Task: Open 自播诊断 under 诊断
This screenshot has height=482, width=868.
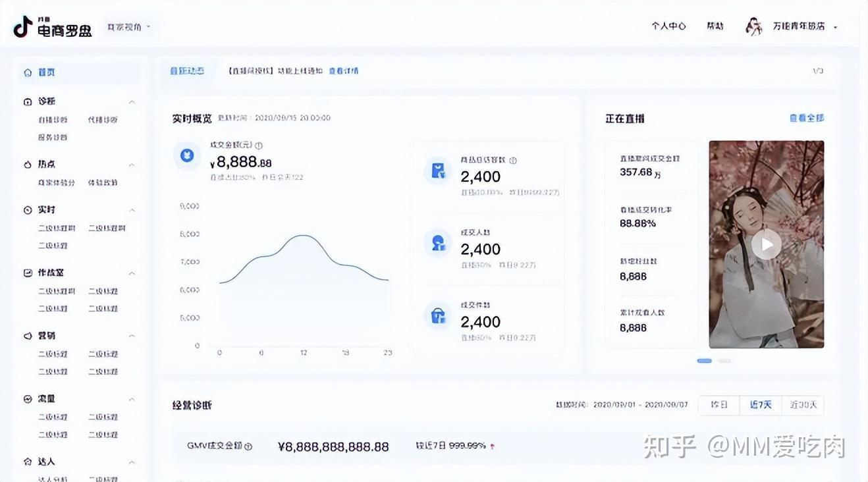Action: 53,120
